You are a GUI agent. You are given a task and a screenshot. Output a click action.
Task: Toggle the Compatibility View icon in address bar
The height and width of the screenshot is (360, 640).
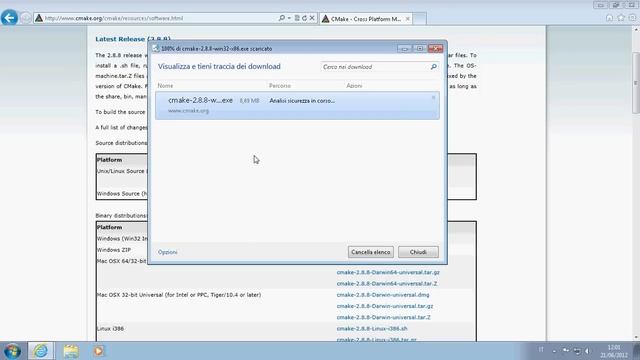[297, 18]
